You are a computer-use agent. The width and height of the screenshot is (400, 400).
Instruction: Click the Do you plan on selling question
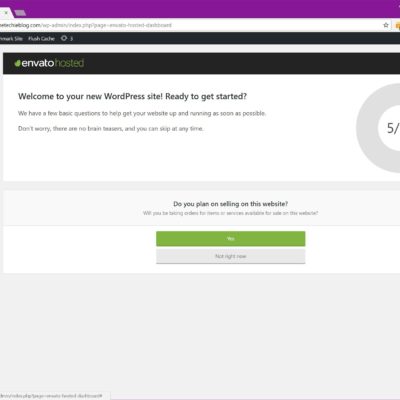coord(231,204)
